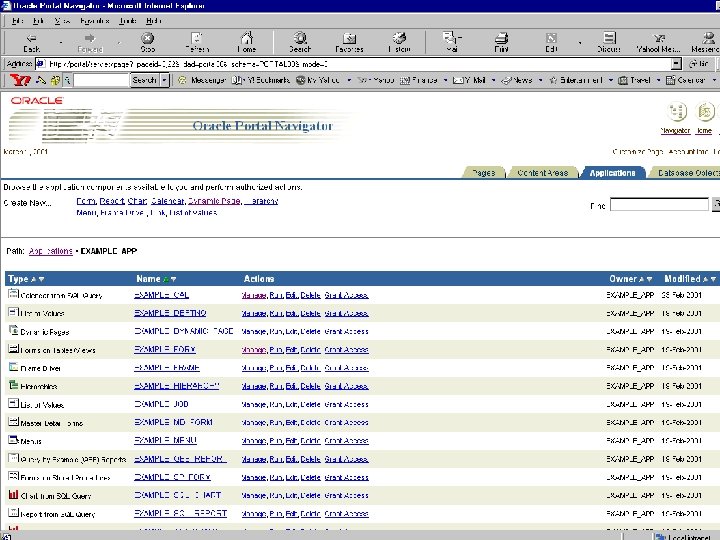Click Delete for the EXAMPLE_DEPTNO row

(x=310, y=314)
